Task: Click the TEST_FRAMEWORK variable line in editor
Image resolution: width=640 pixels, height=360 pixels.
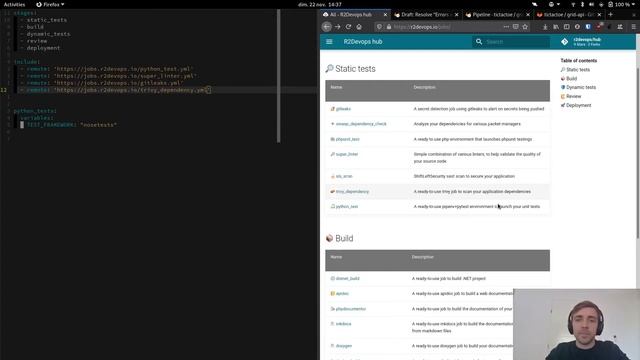Action: [71, 125]
